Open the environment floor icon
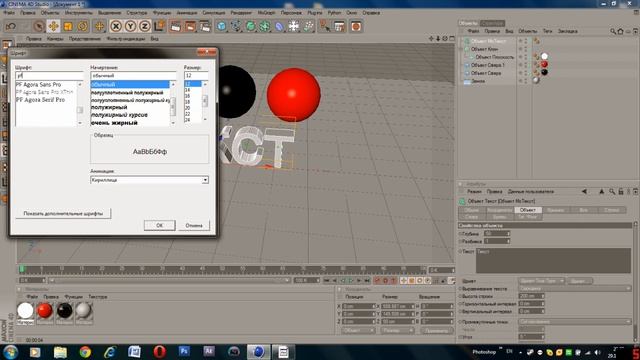The width and height of the screenshot is (640, 360). 293,27
